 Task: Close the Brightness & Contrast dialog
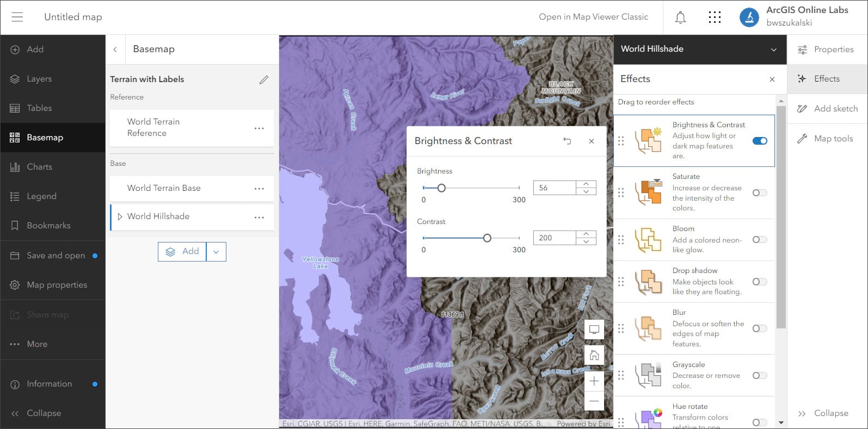[591, 141]
